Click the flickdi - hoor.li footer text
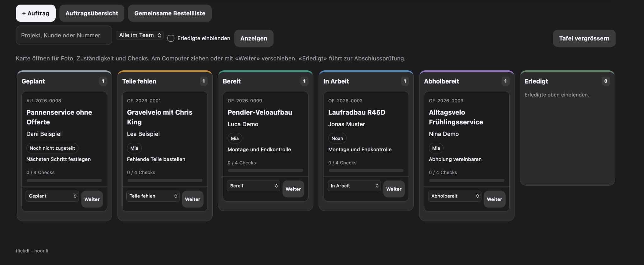Image resolution: width=644 pixels, height=265 pixels. coord(32,251)
